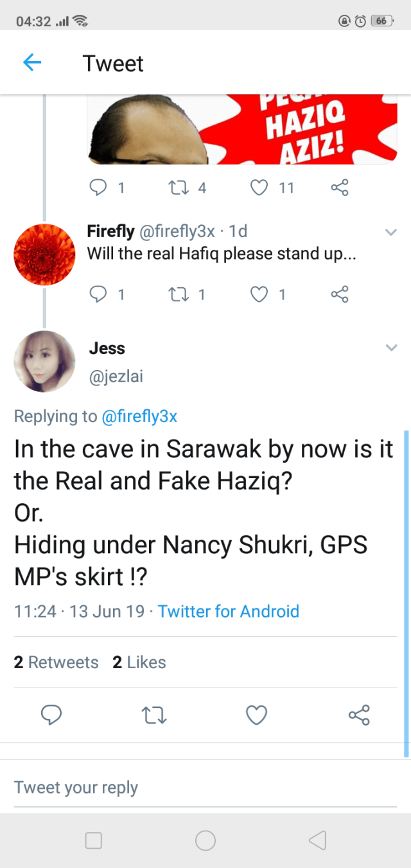
Task: View the 2 Likes list
Action: [x=139, y=662]
